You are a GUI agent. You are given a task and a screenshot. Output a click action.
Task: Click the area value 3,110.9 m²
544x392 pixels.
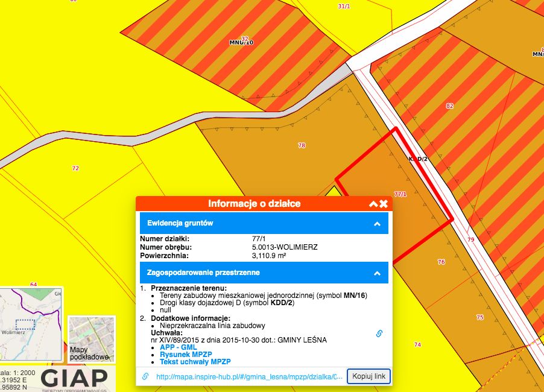(x=269, y=256)
